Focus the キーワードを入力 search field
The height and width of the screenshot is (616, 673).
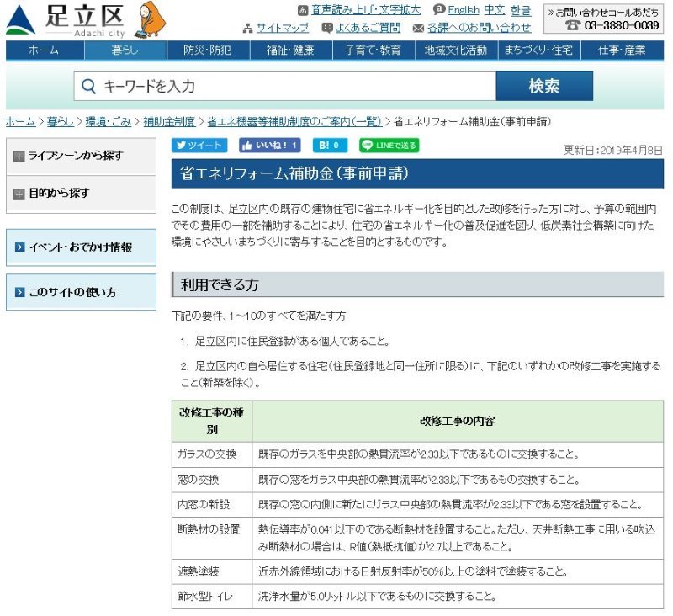pyautogui.click(x=285, y=87)
